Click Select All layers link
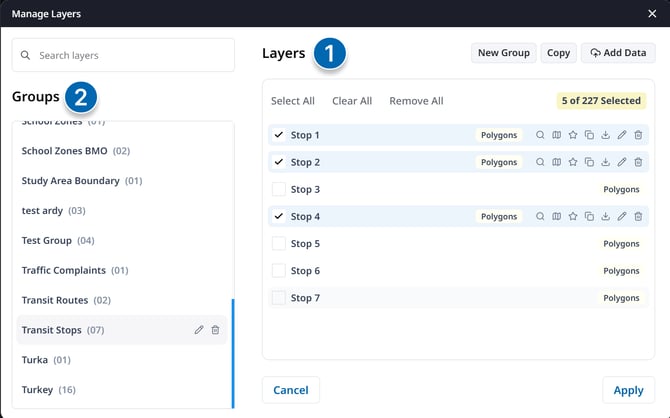Viewport: 670px width, 418px height. pyautogui.click(x=293, y=101)
